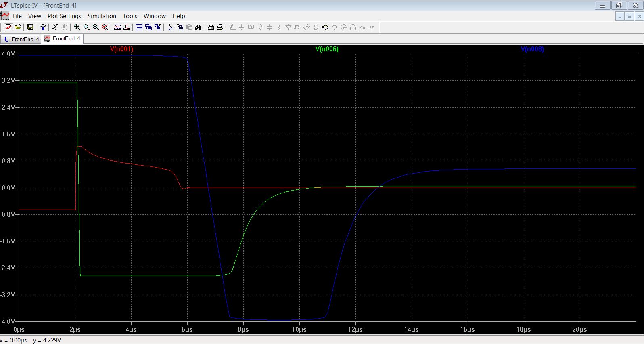This screenshot has width=644, height=344.
Task: Click the Zoom Out magnifier icon
Action: click(96, 27)
